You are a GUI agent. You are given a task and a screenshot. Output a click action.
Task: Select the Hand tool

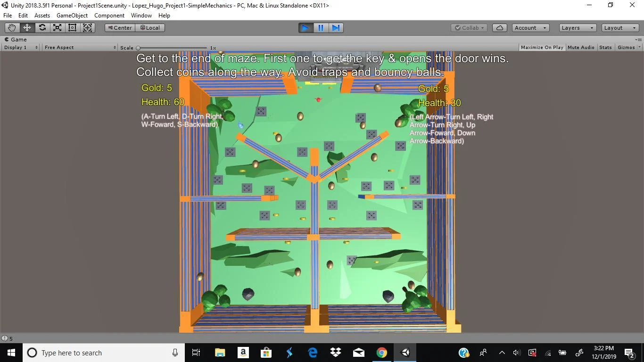pyautogui.click(x=12, y=28)
